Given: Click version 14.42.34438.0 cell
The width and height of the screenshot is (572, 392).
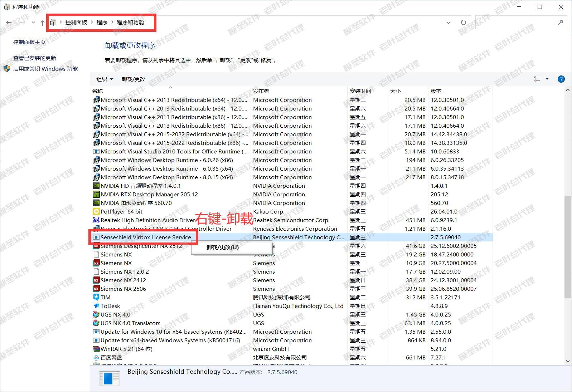Looking at the screenshot, I should point(449,134).
